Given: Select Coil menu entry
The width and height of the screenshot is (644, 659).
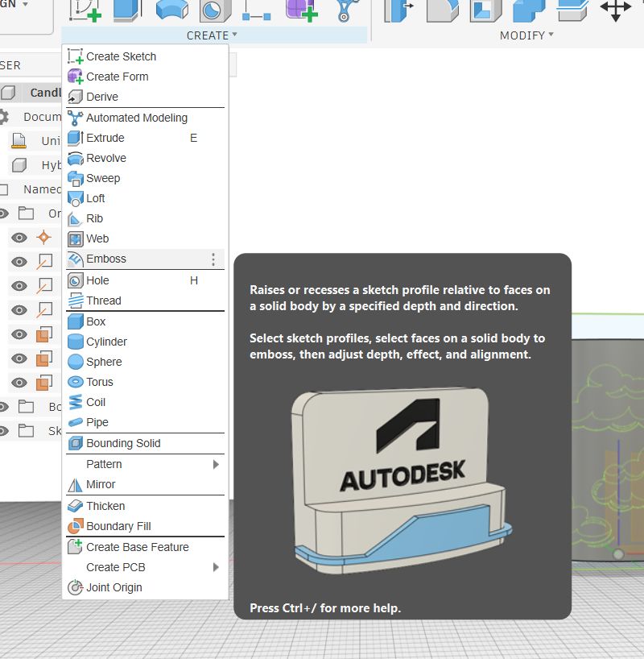Looking at the screenshot, I should tap(145, 402).
